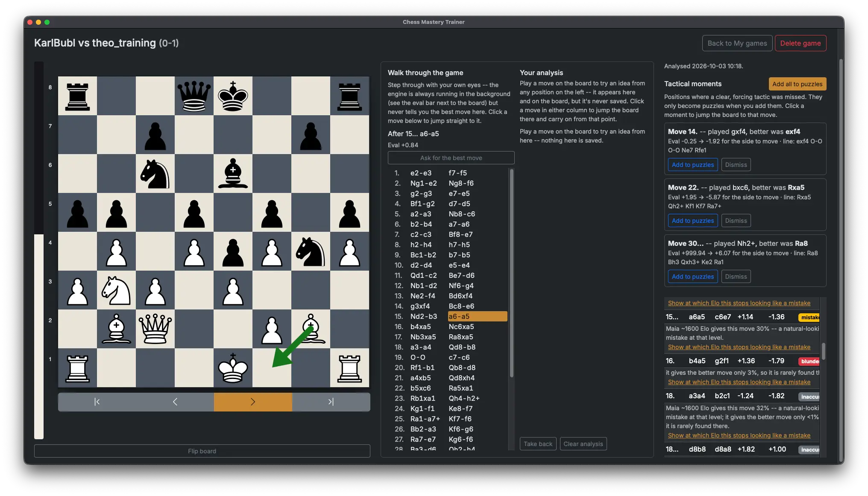The height and width of the screenshot is (496, 868).
Task: Dismiss the Move 22 tactical moment
Action: coord(736,221)
